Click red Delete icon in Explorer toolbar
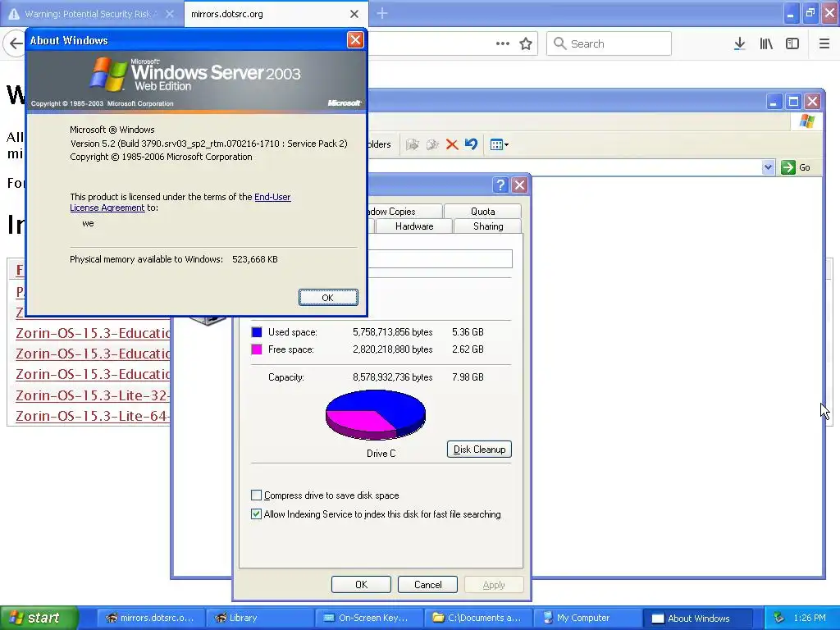This screenshot has width=840, height=630. tap(452, 144)
